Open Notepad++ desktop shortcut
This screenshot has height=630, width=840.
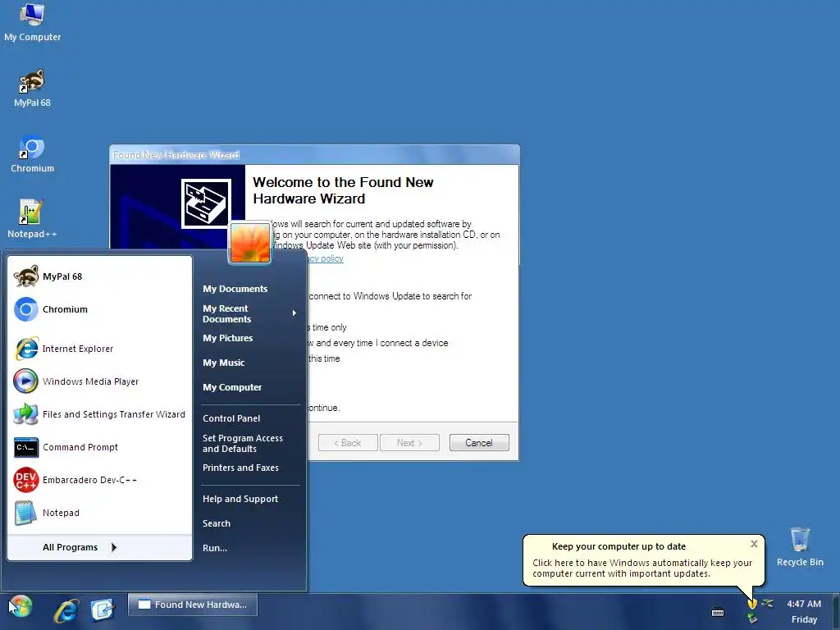pyautogui.click(x=32, y=219)
